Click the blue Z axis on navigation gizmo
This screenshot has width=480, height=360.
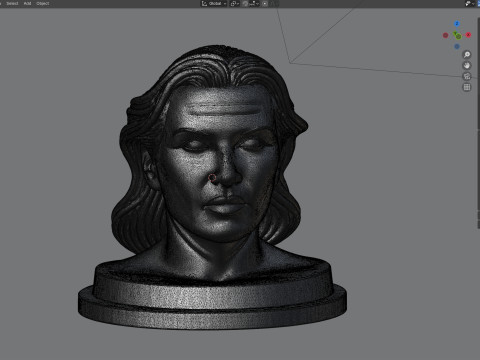coord(457,24)
